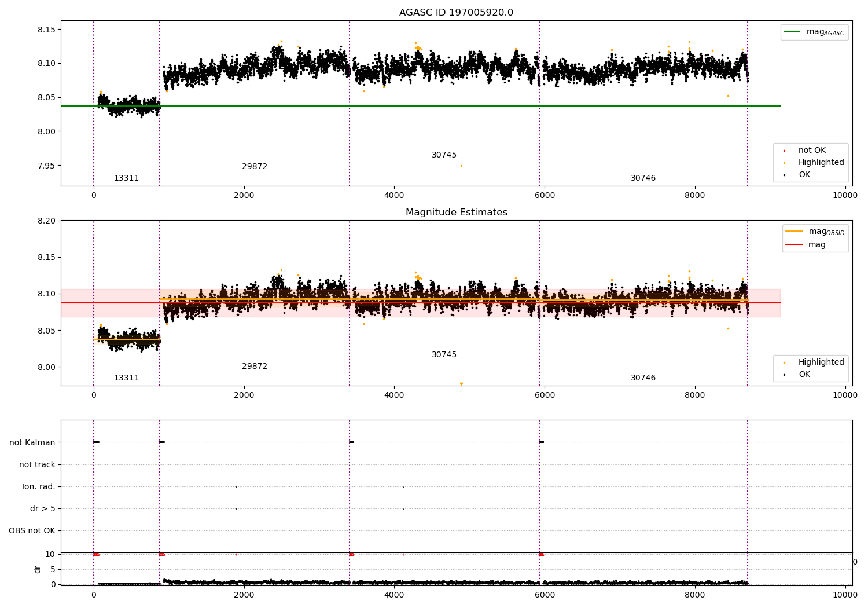868x608 pixels.
Task: Click the orange outlier point near 7.95 in top plot
Action: point(461,166)
